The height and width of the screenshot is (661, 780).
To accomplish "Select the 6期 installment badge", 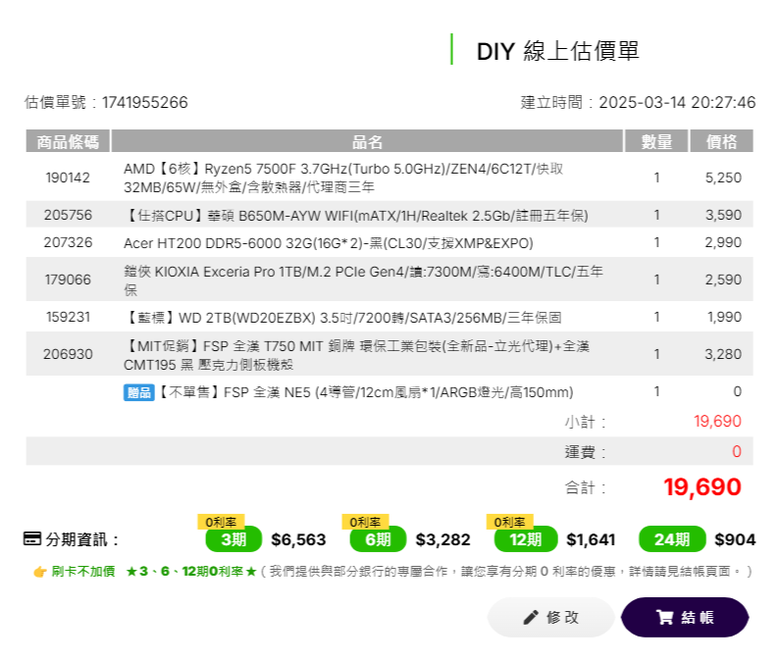I will (x=378, y=539).
